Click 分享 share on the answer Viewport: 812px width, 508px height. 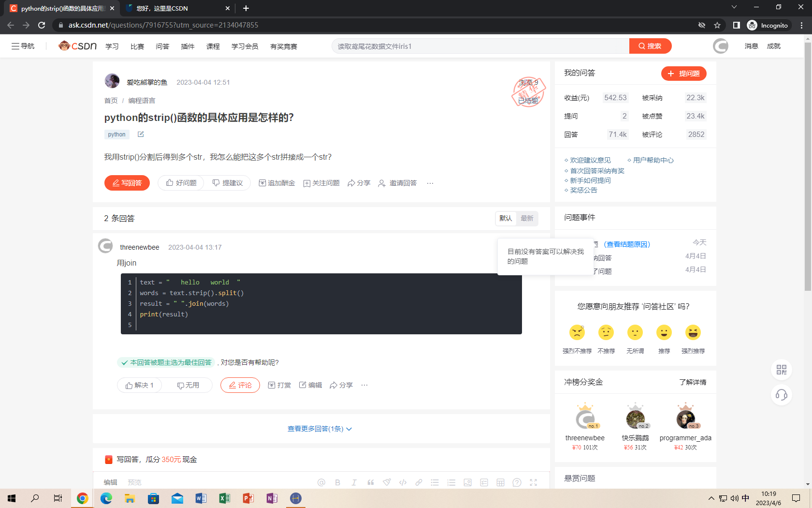coord(341,385)
